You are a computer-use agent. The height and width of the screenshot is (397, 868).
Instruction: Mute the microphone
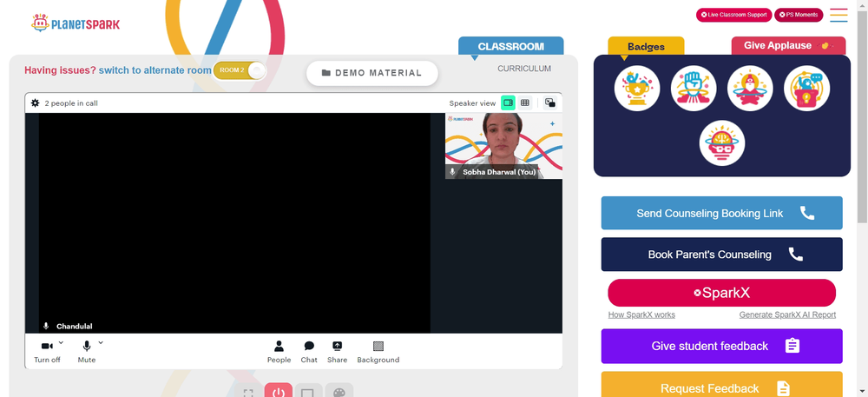click(x=86, y=352)
